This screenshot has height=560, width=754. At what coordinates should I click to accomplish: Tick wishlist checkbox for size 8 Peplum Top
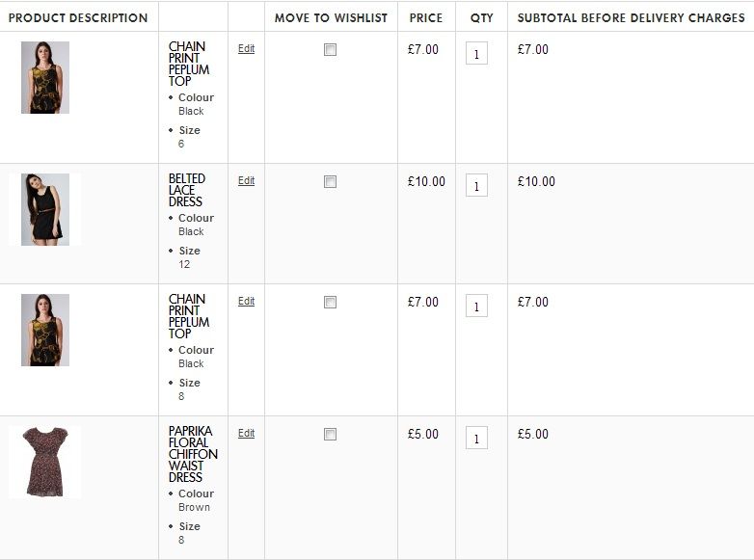pos(330,303)
